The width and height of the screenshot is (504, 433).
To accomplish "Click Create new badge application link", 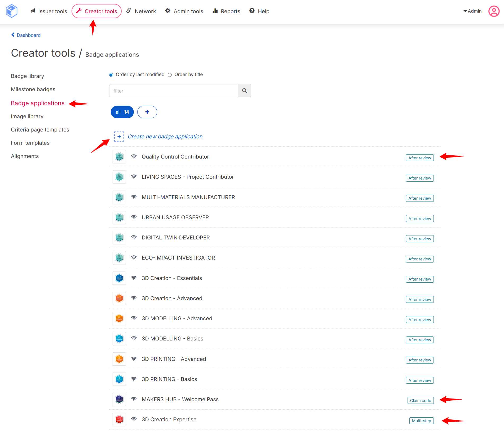I will [165, 137].
